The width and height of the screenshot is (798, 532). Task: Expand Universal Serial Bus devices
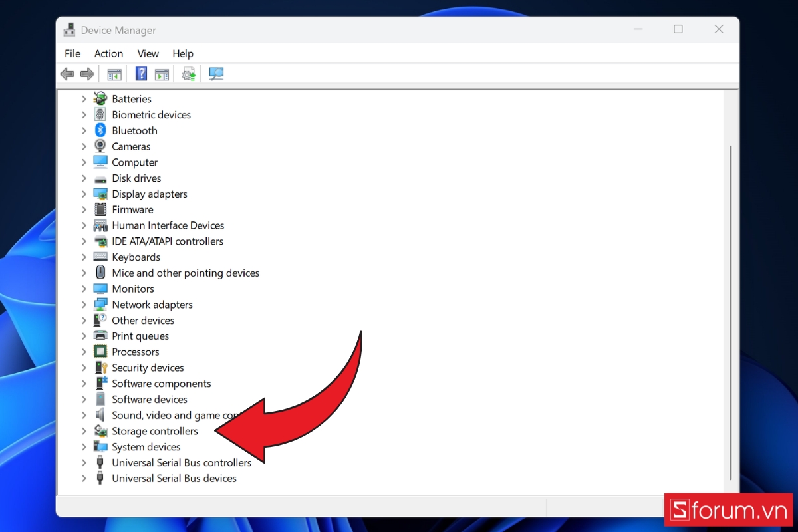[84, 478]
